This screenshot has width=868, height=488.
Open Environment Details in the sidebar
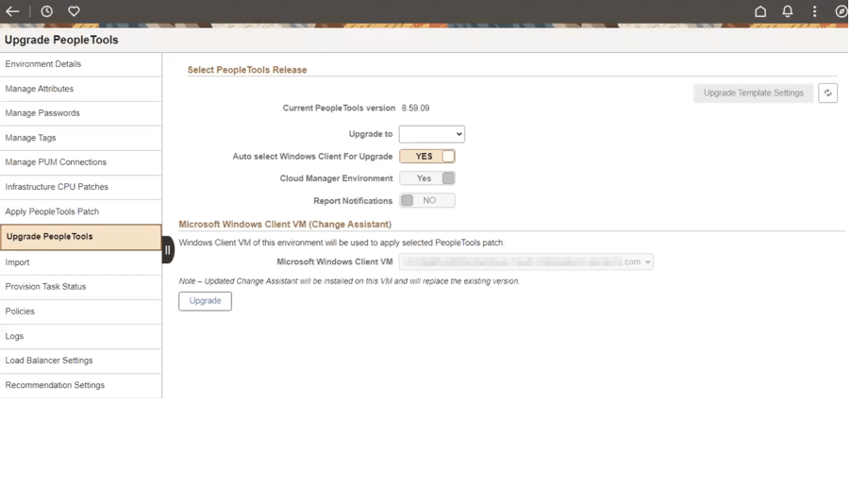click(81, 64)
